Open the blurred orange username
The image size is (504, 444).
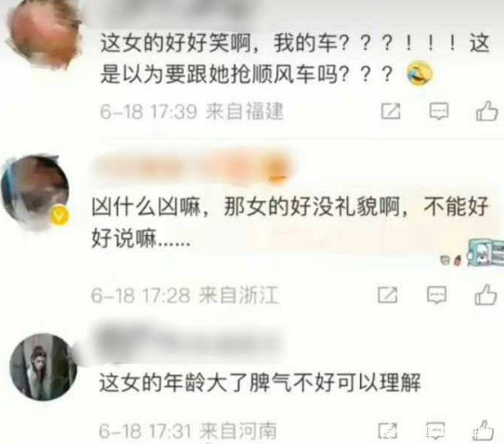point(192,168)
